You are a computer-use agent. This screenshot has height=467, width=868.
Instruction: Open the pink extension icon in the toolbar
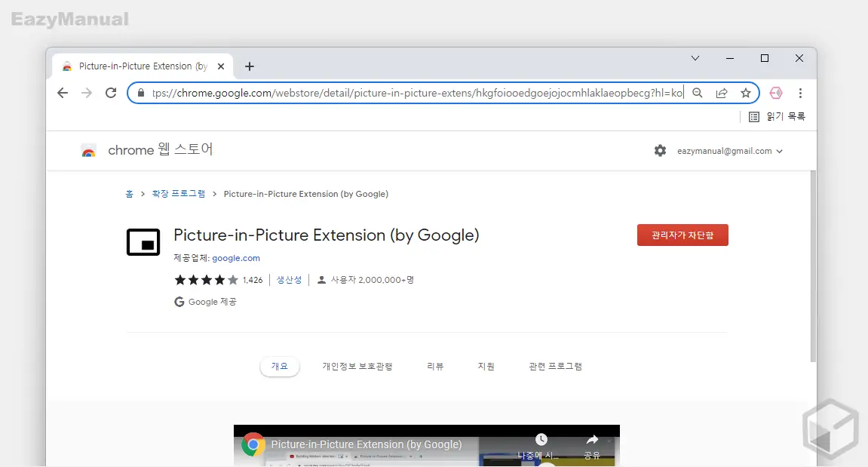click(775, 93)
